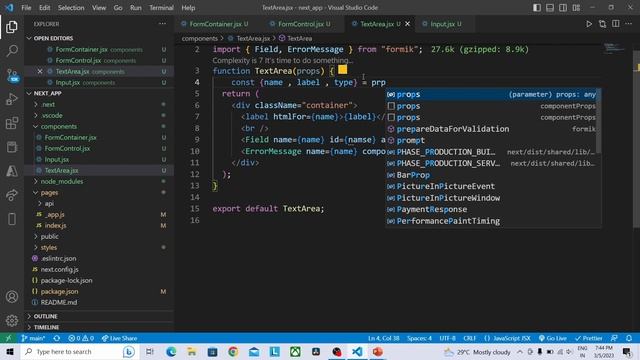Open PowerPoint from taskbar
The height and width of the screenshot is (360, 640).
click(378, 352)
